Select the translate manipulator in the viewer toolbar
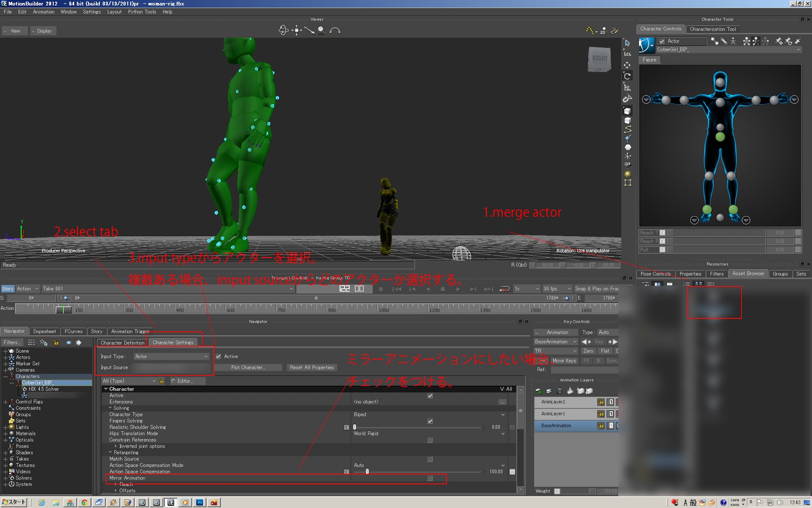 coord(296,30)
